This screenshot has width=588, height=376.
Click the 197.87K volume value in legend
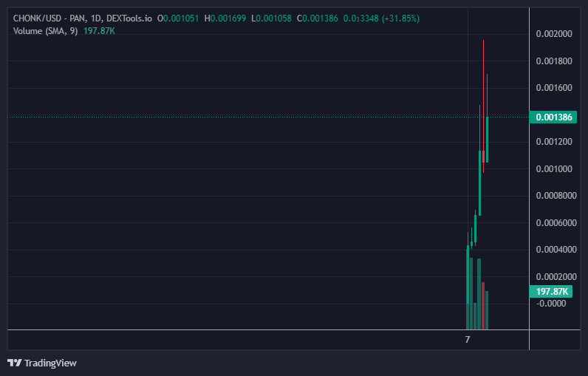tap(99, 31)
